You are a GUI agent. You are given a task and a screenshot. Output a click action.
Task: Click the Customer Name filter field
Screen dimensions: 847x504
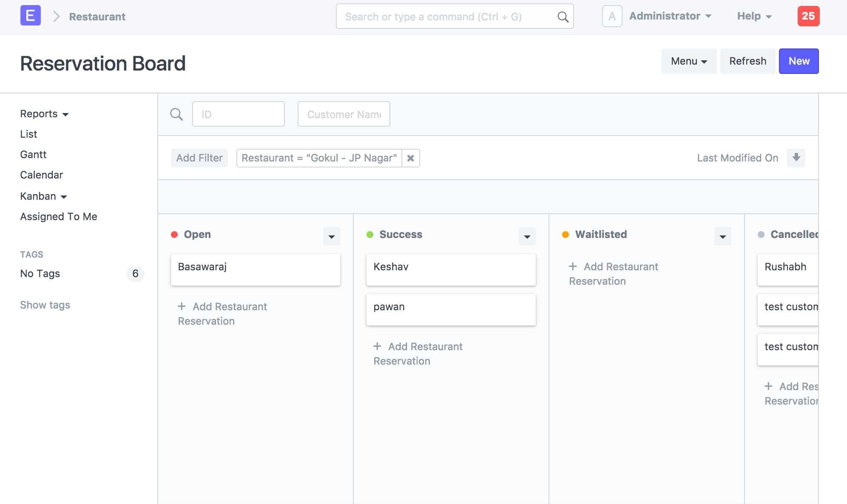pyautogui.click(x=344, y=114)
